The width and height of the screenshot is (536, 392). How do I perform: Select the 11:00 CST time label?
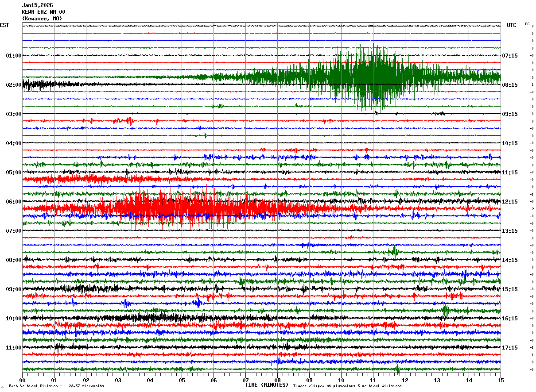[14, 348]
